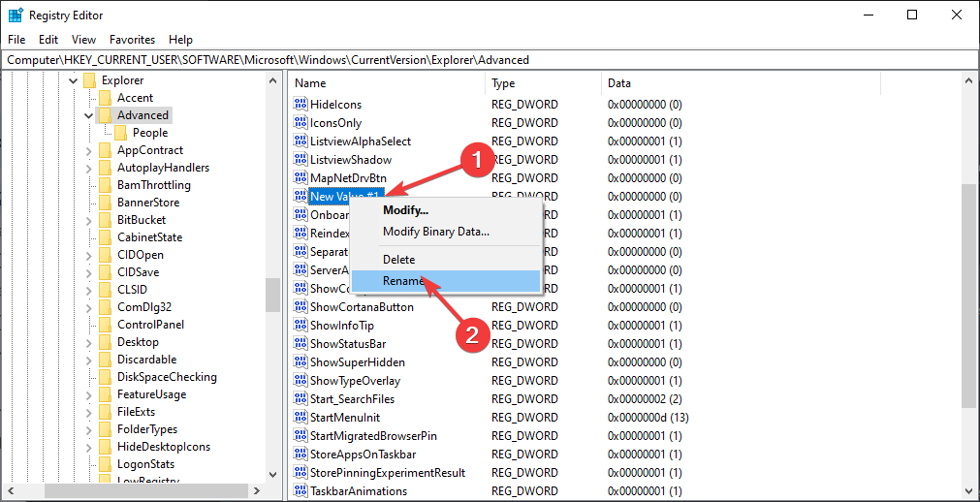This screenshot has width=980, height=502.
Task: Click the tree pane horizontal scrollbar right arrow
Action: (256, 490)
